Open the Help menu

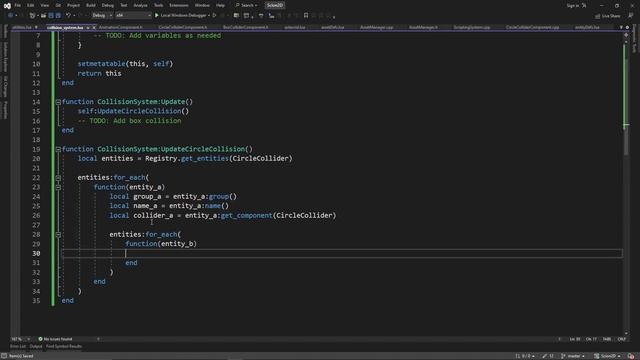(220, 5)
